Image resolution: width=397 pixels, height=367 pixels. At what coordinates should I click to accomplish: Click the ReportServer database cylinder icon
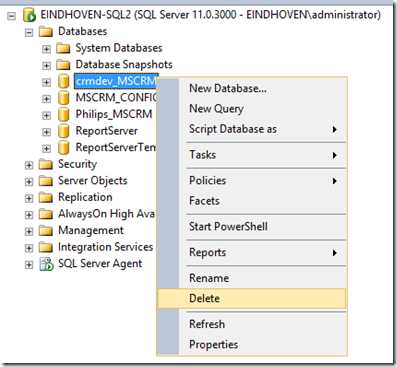point(63,131)
